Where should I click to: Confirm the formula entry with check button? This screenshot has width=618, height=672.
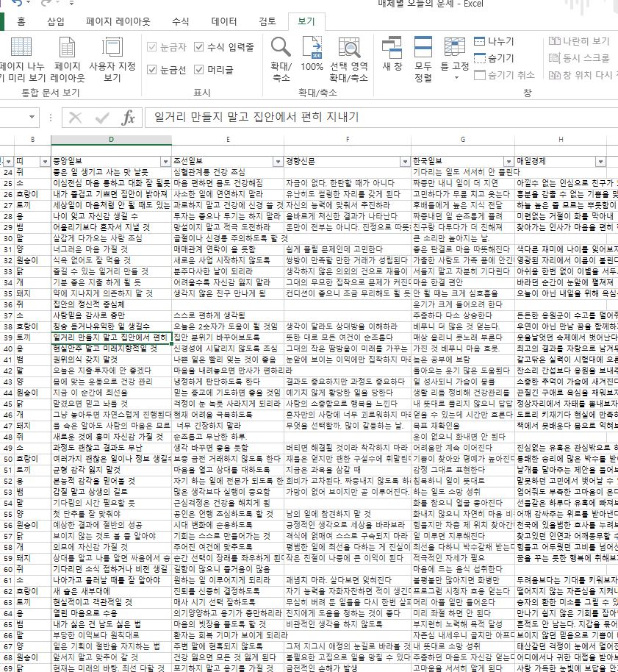pos(102,118)
